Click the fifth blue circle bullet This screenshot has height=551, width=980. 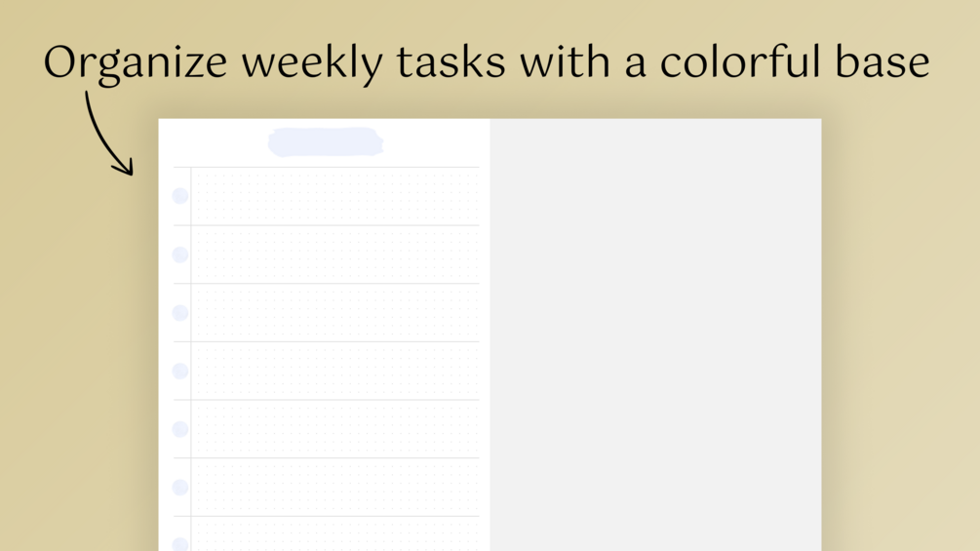[x=180, y=429]
